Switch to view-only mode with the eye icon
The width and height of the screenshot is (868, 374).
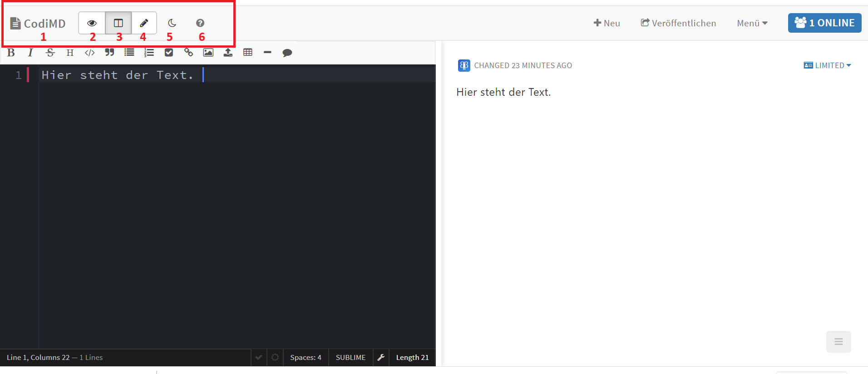[x=92, y=23]
